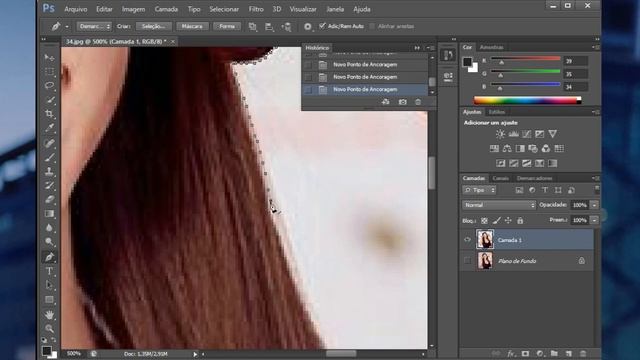Screen dimensions: 640x360
Task: Open Selecionar menu
Action: coord(224,9)
